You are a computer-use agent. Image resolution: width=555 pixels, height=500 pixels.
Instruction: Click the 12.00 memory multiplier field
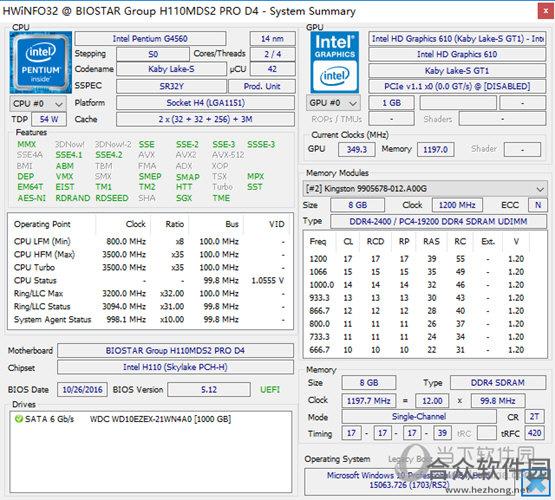click(x=432, y=401)
